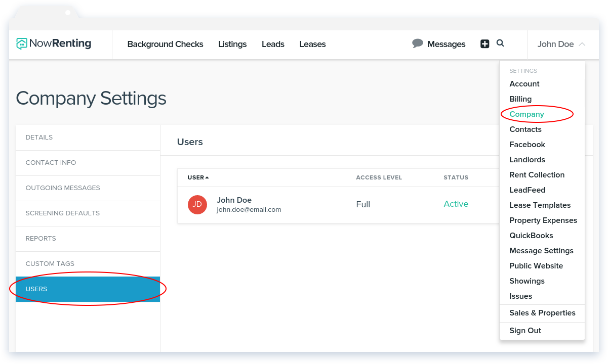Image resolution: width=608 pixels, height=364 pixels.
Task: Click the John Doe name in the user row
Action: click(x=234, y=200)
